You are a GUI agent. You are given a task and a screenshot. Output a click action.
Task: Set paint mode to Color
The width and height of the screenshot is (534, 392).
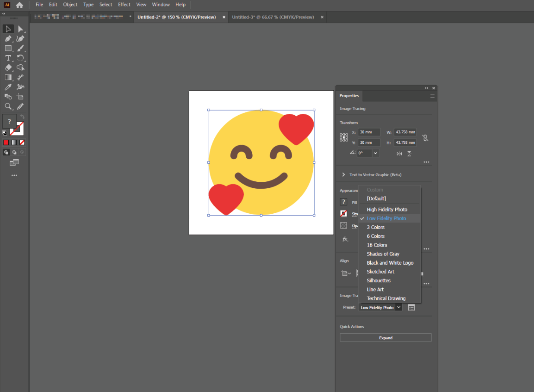coord(6,142)
